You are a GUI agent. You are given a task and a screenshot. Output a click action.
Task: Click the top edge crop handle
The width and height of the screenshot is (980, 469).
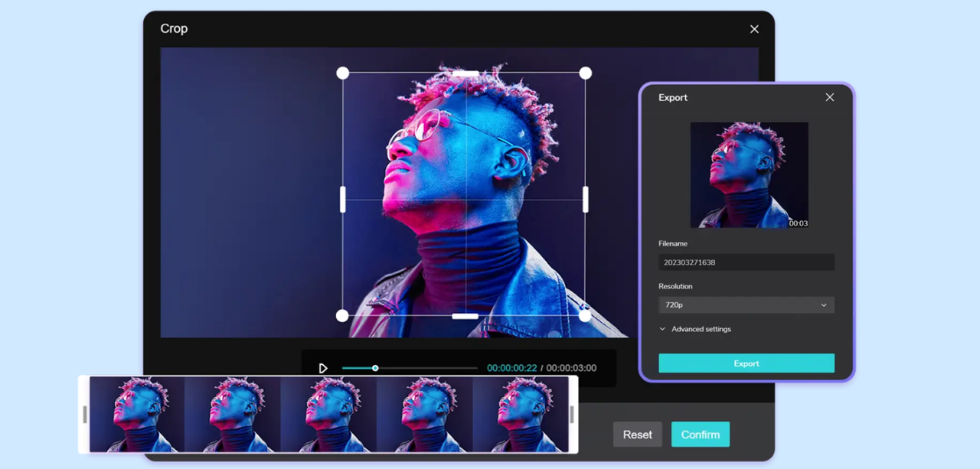point(465,73)
